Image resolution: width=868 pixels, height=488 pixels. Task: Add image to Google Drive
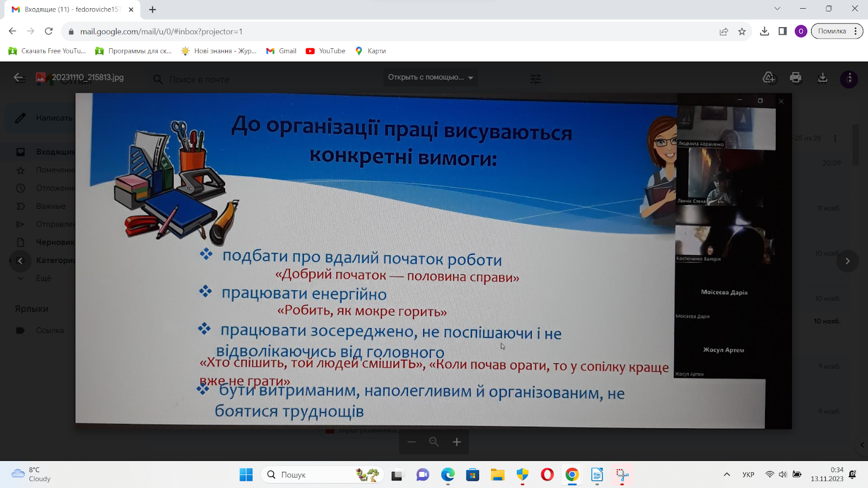click(x=769, y=78)
